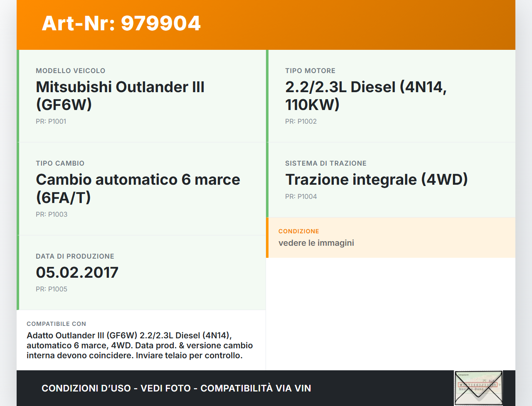Click the TIPO CAMBIO panel
532x406 pixels.
point(141,188)
